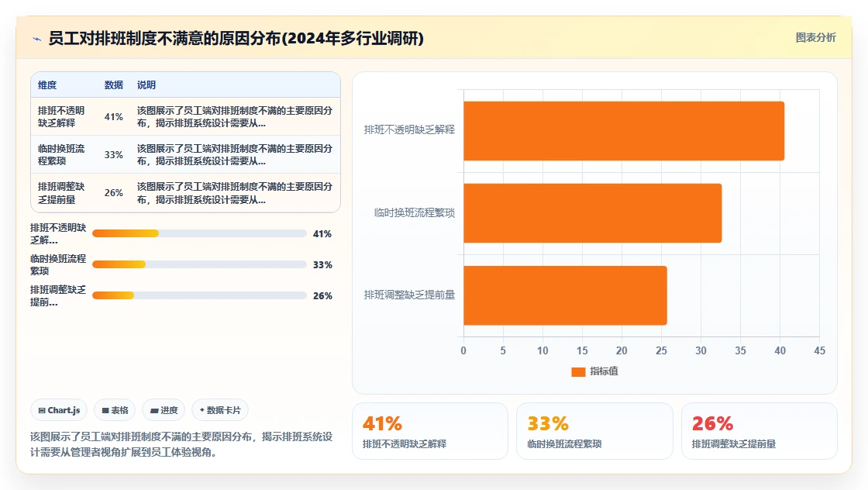Click the orange bar for 排班不透明缺乏解释
Viewport: 868px width, 490px height.
(x=624, y=131)
